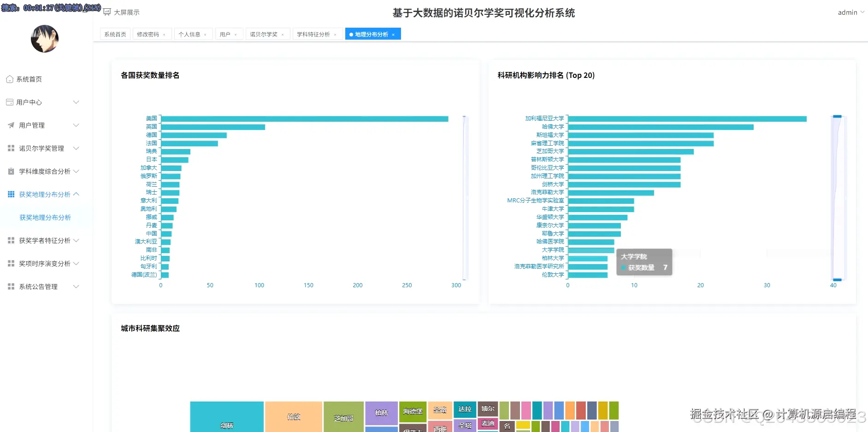
Task: Click the 海德堡 block in city treemap
Action: [x=413, y=412]
